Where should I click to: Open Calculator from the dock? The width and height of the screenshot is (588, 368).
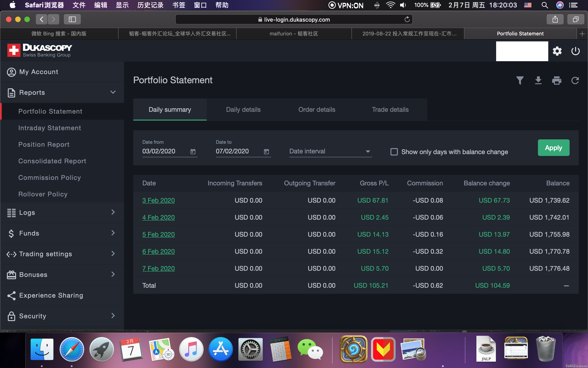pos(280,349)
